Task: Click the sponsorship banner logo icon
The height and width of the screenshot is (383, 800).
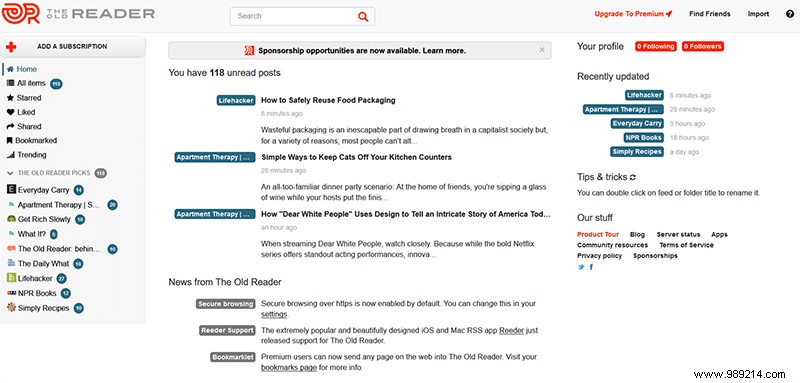Action: 249,50
